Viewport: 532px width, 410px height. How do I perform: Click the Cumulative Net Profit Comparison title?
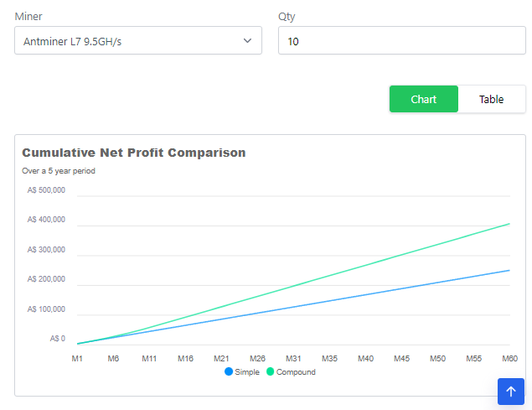(134, 153)
